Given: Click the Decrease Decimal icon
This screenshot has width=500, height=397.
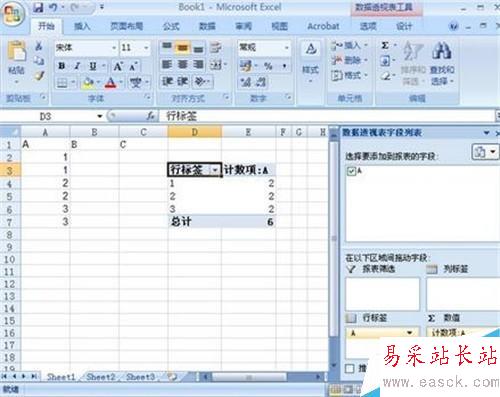Looking at the screenshot, I should (262, 82).
